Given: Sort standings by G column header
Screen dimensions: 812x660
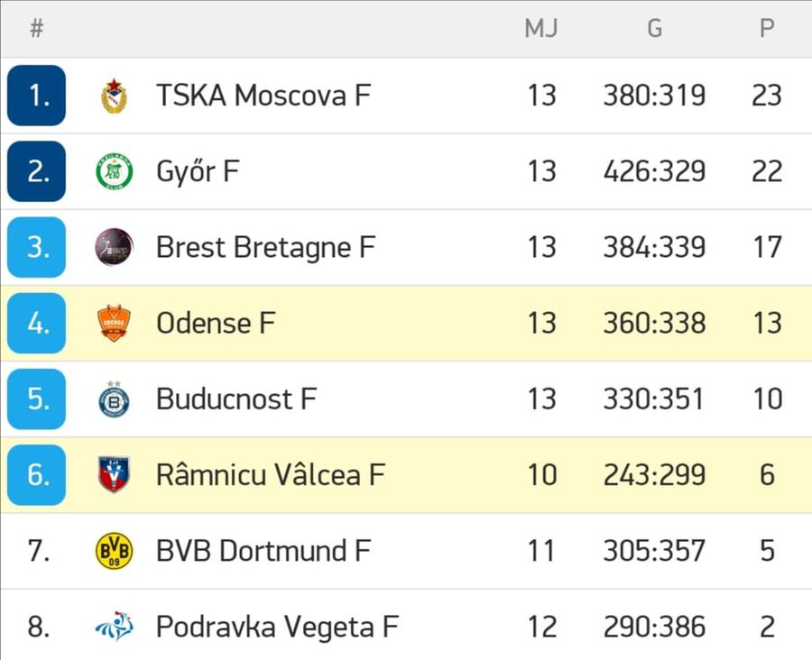Looking at the screenshot, I should (x=655, y=28).
